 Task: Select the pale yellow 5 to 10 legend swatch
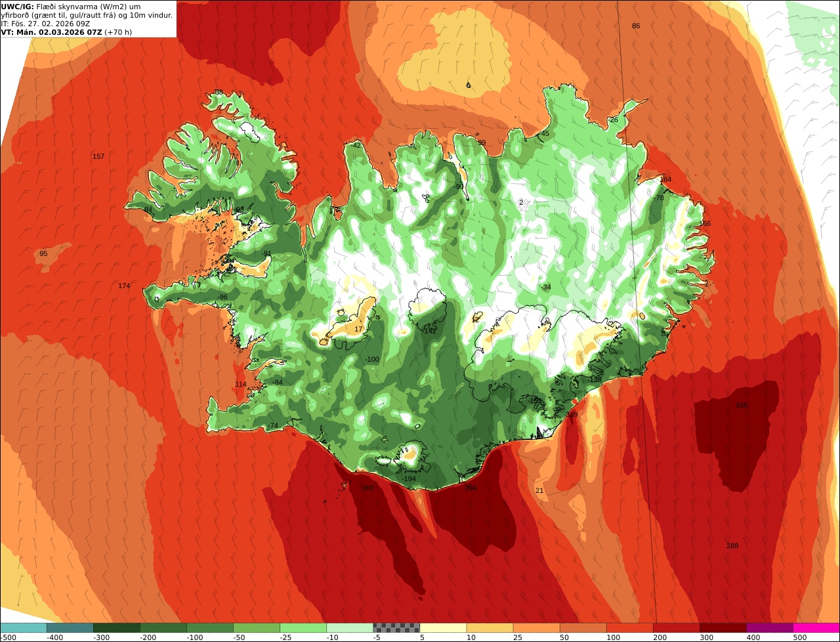443,628
